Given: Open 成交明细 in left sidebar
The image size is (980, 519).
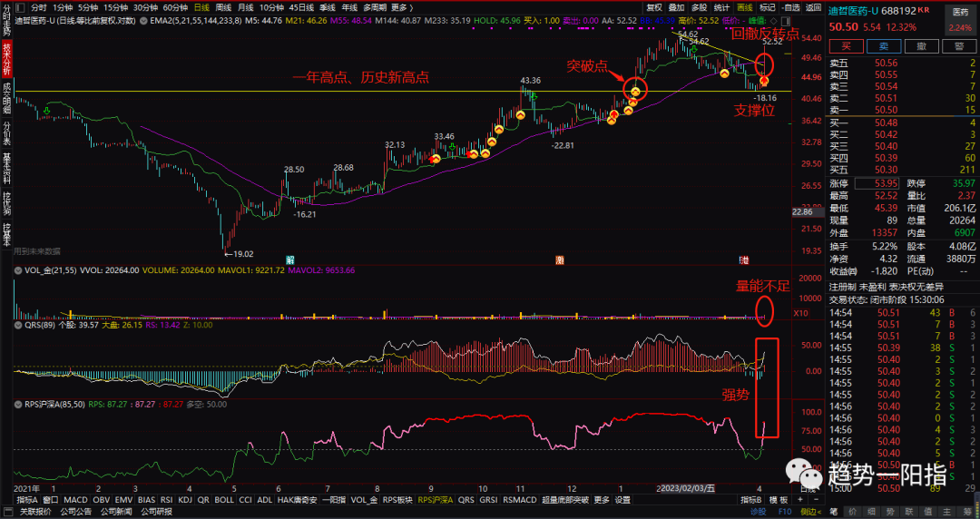Looking at the screenshot, I should [7, 97].
